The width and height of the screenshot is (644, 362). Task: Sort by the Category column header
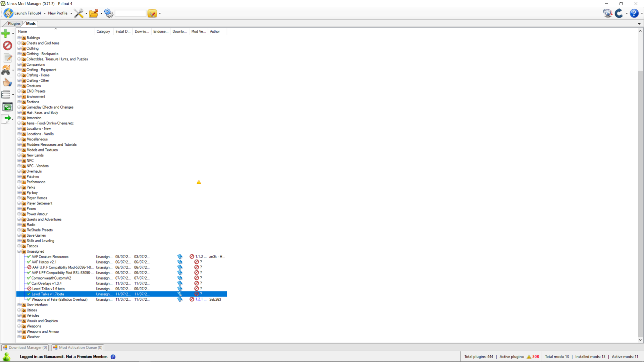[104, 32]
